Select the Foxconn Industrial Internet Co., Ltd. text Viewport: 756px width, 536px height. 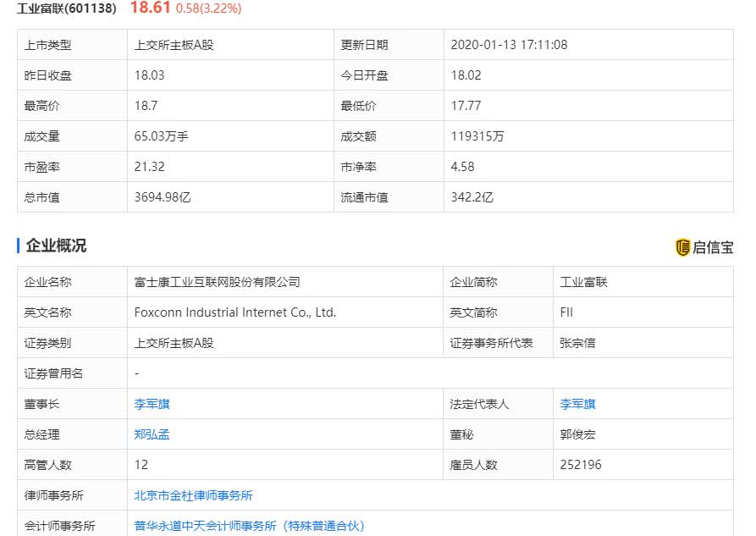pyautogui.click(x=235, y=312)
